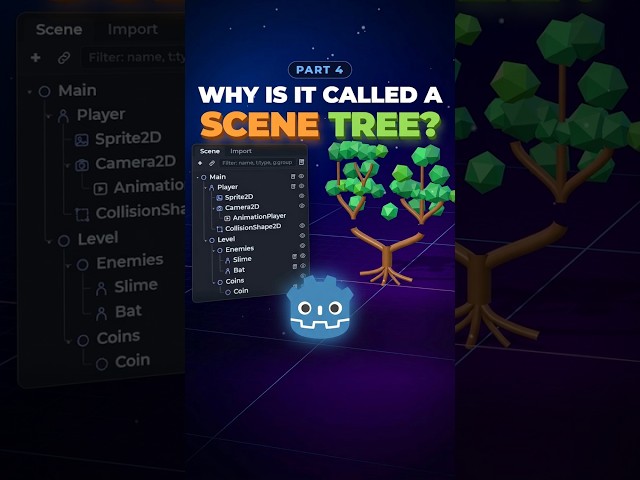The width and height of the screenshot is (640, 480).
Task: Collapse the Coins node arrow in small Scene dock
Action: (213, 282)
